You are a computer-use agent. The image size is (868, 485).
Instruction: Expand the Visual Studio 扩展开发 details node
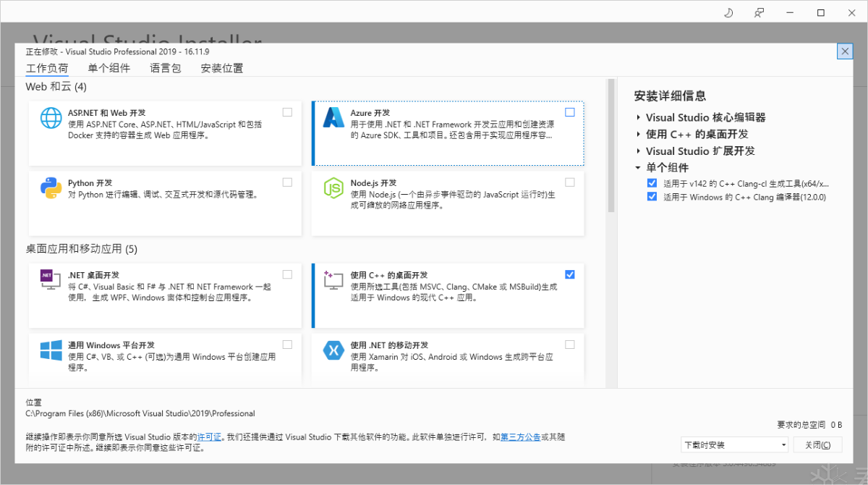[x=638, y=151]
